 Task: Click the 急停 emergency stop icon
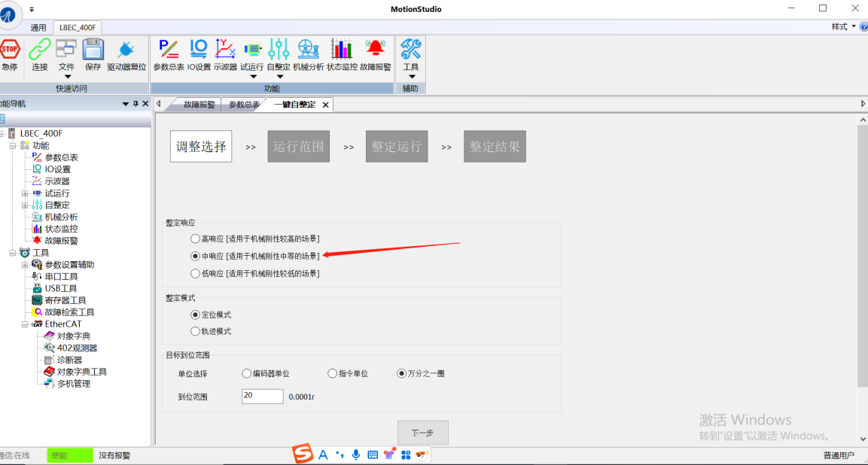click(x=10, y=50)
